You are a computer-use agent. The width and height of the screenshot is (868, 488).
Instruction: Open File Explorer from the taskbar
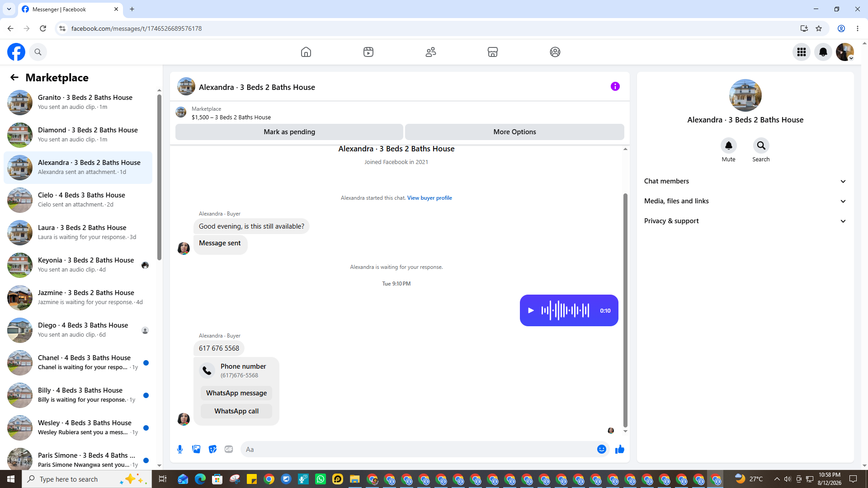click(355, 479)
